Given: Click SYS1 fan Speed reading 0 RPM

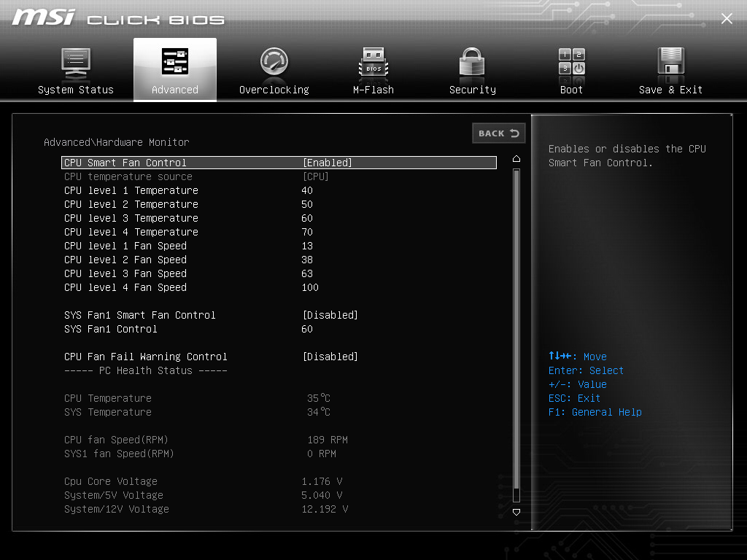Looking at the screenshot, I should pyautogui.click(x=322, y=454).
